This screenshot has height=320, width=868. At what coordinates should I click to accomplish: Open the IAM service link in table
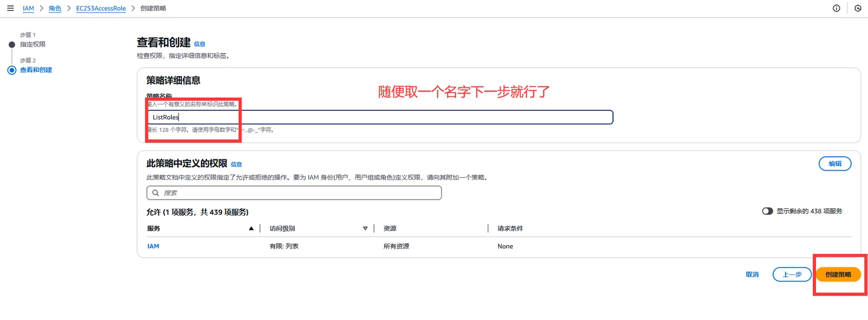pyautogui.click(x=154, y=246)
